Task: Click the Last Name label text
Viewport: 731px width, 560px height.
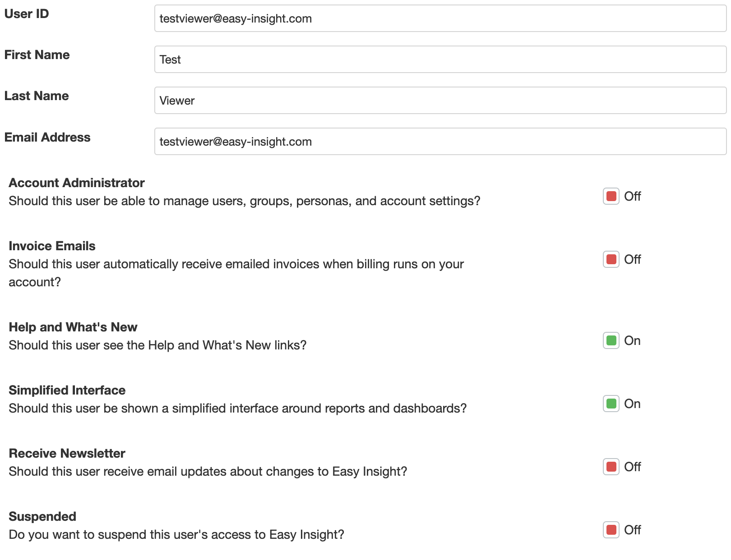Action: pos(37,96)
